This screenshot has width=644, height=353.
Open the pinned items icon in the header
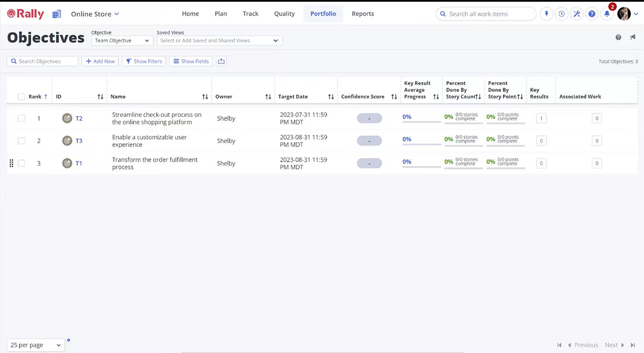pyautogui.click(x=546, y=13)
